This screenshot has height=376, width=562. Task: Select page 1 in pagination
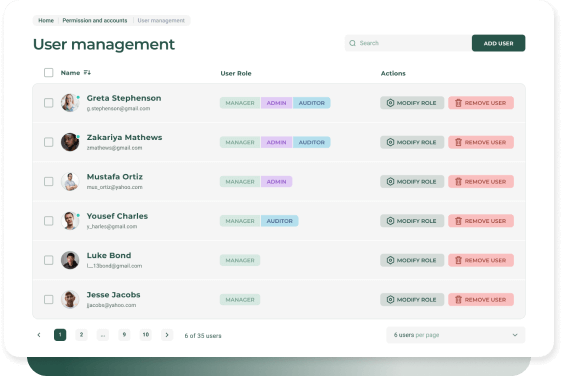pyautogui.click(x=60, y=335)
